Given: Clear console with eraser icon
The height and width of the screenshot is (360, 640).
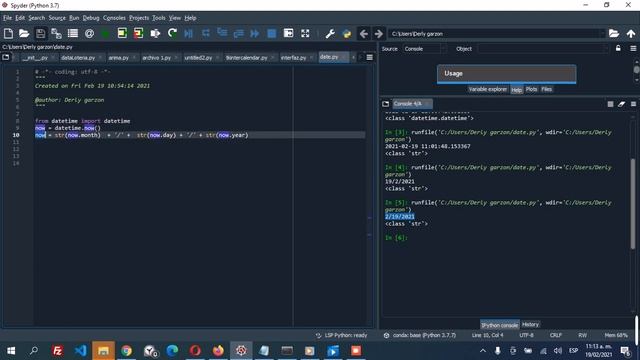Looking at the screenshot, I should click(x=621, y=104).
